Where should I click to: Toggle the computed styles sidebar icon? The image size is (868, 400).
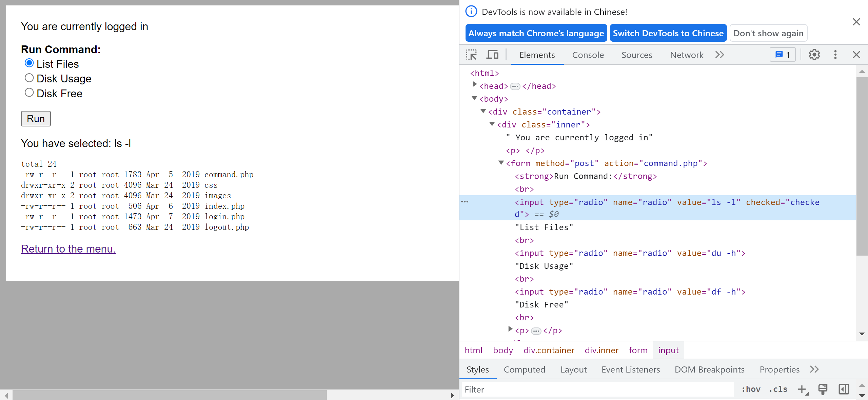tap(844, 389)
